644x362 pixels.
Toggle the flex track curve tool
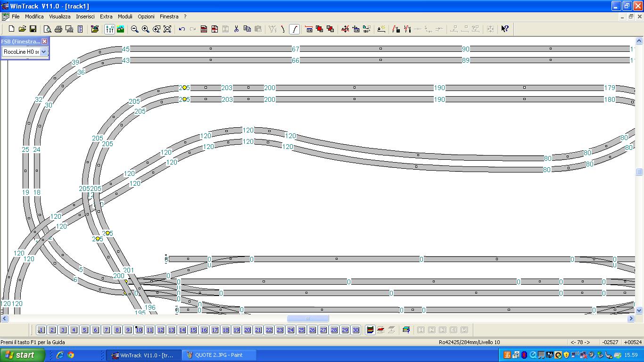coord(294,29)
